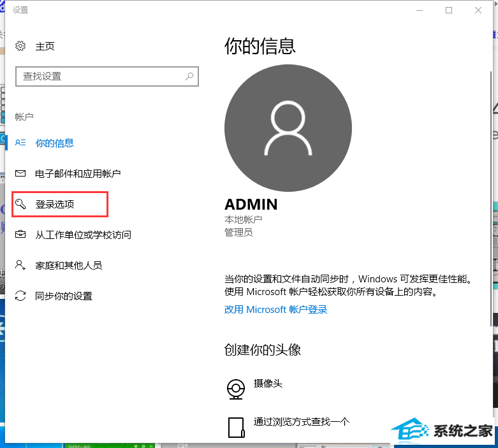Open 家庭和其他人员 settings
The height and width of the screenshot is (448, 498).
pos(69,266)
